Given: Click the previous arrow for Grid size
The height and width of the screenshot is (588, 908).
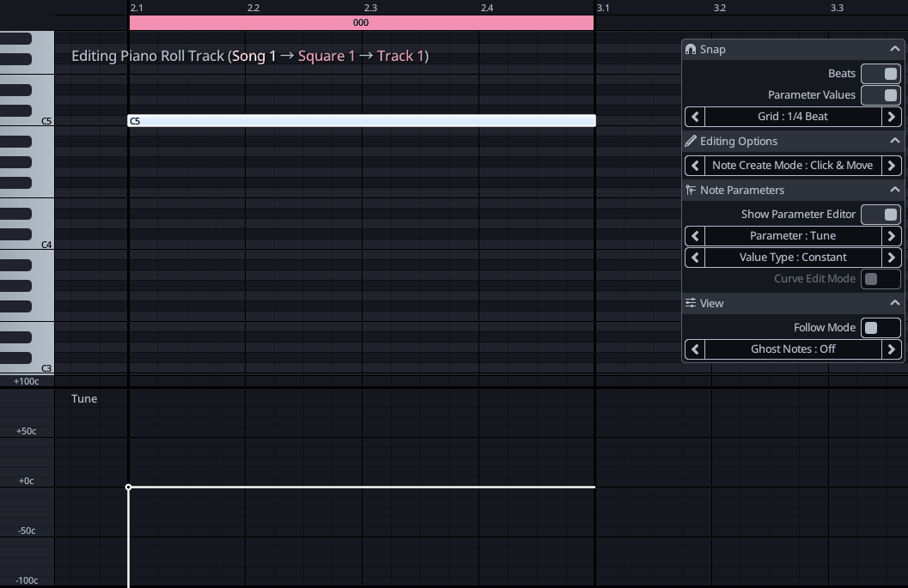Looking at the screenshot, I should pyautogui.click(x=695, y=117).
